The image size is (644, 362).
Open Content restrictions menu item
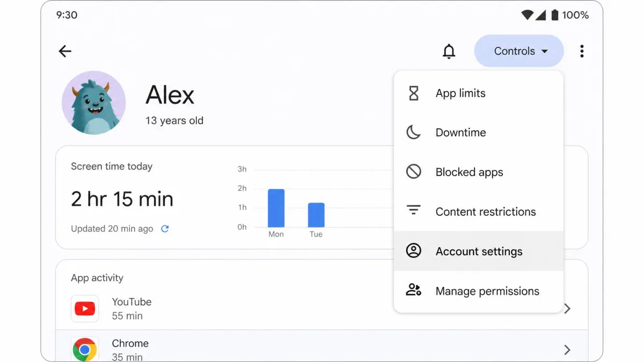click(479, 212)
